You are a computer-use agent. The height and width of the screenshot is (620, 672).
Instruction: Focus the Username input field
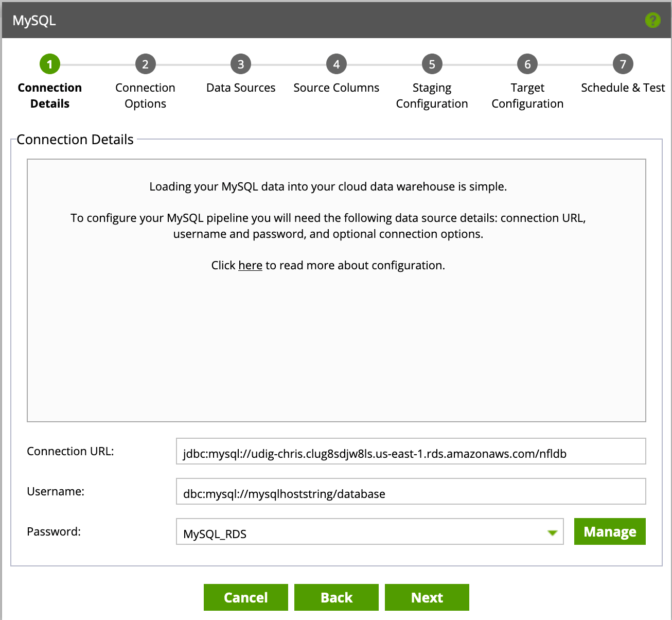[x=411, y=491]
